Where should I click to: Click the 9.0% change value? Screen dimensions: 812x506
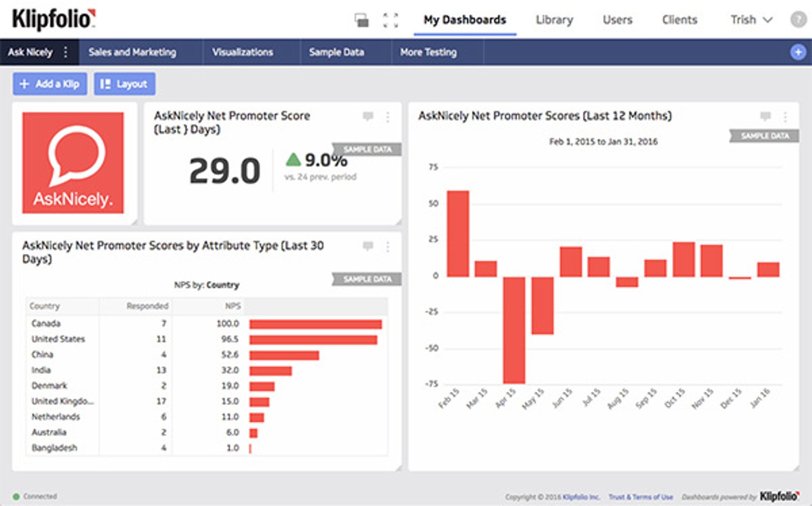pyautogui.click(x=326, y=160)
